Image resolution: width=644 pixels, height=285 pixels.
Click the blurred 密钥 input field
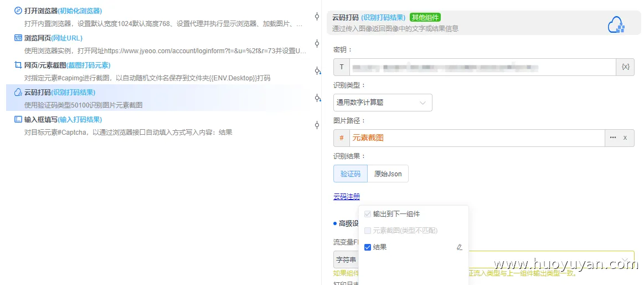[x=483, y=67]
